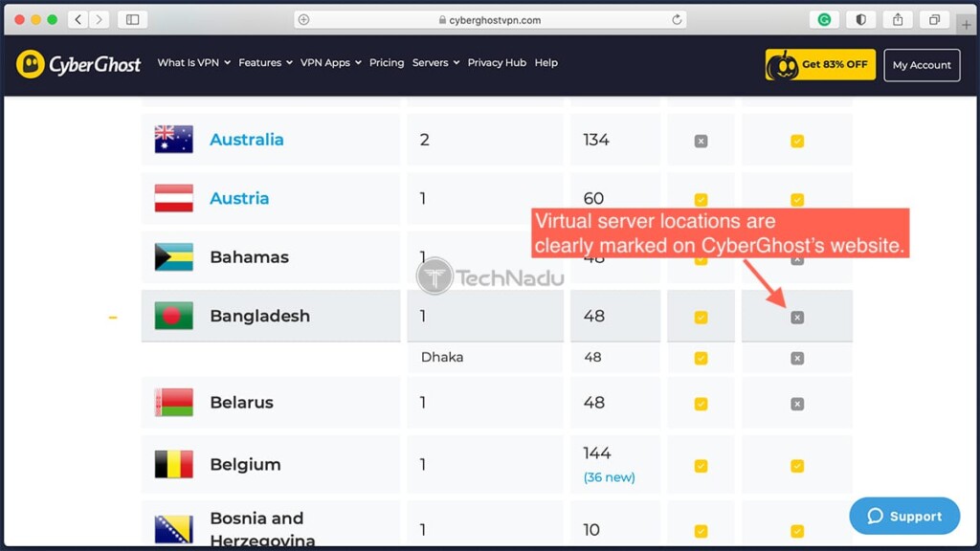The width and height of the screenshot is (980, 551).
Task: Click the plus icon inside the address bar
Action: click(303, 20)
